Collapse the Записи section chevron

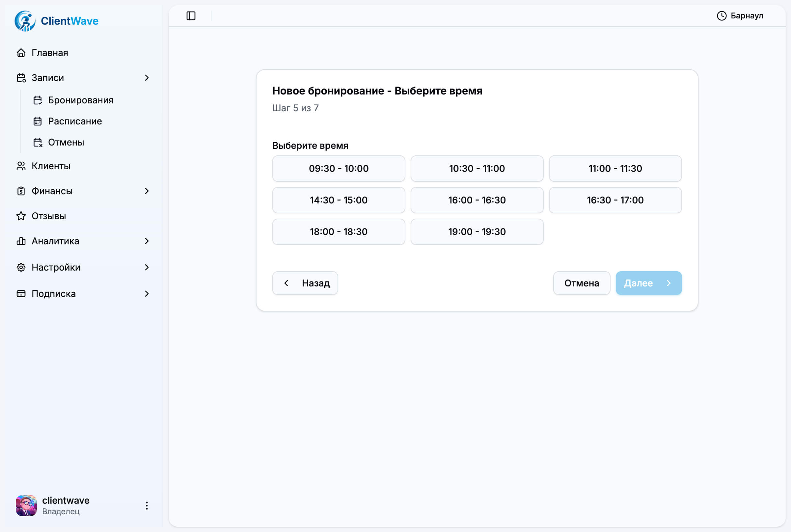[147, 78]
